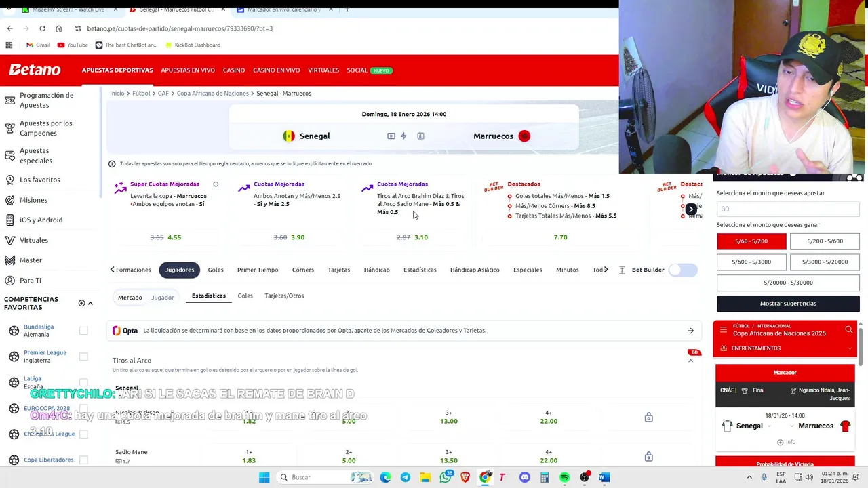This screenshot has height=488, width=868.
Task: Open Spotify from taskbar
Action: point(564,477)
